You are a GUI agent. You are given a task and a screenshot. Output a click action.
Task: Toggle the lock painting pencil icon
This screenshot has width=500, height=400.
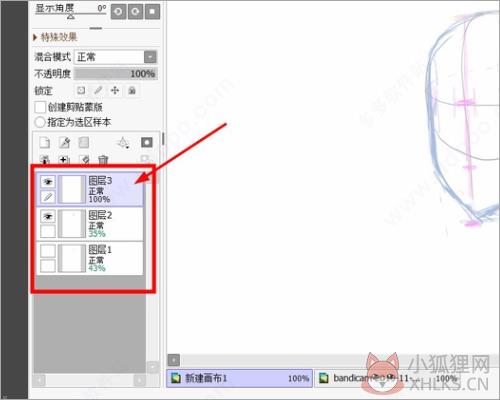(98, 90)
